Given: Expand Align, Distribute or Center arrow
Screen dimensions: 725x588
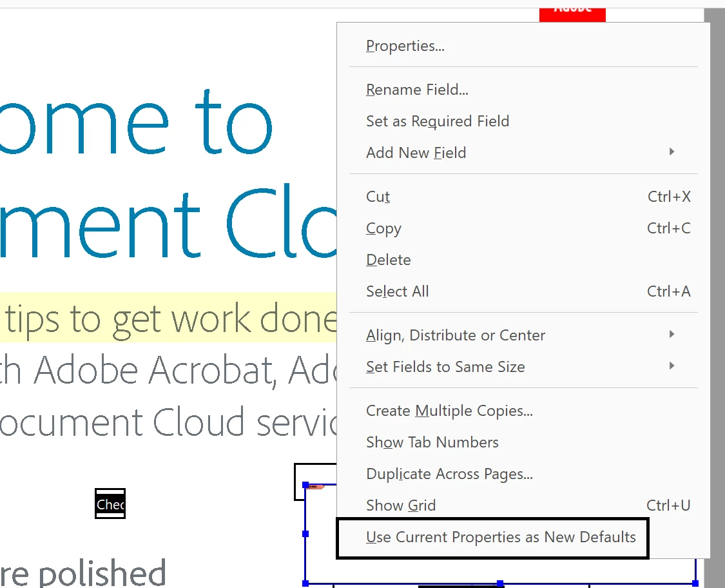Looking at the screenshot, I should (672, 334).
